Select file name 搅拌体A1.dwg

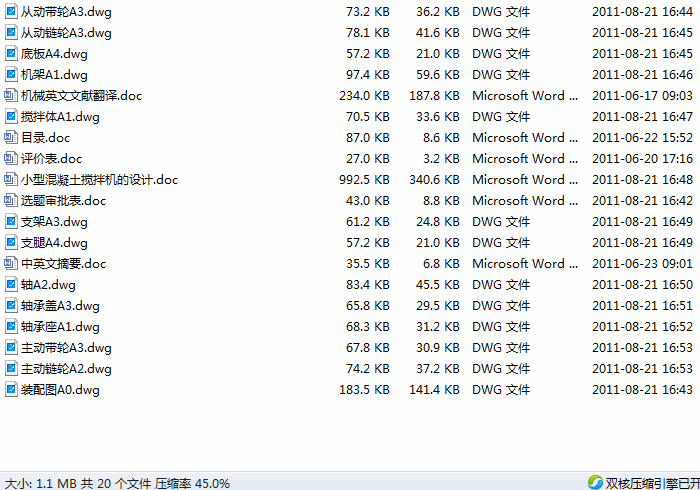point(60,116)
